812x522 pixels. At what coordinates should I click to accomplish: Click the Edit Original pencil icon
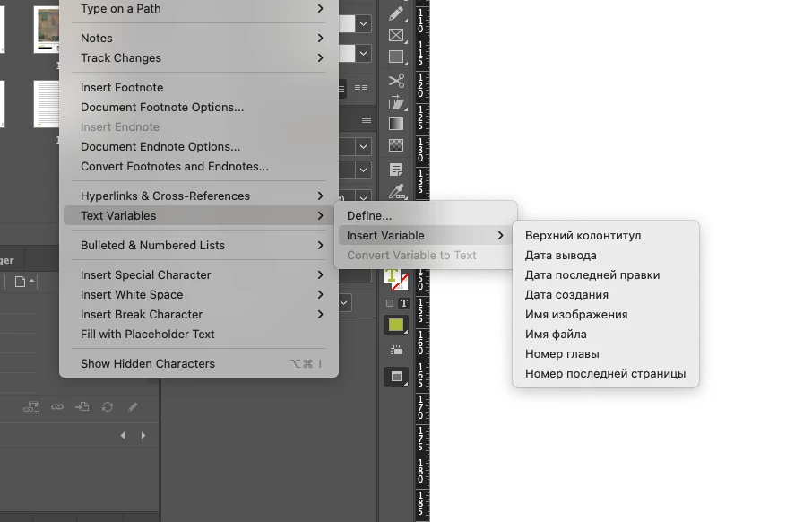point(133,407)
